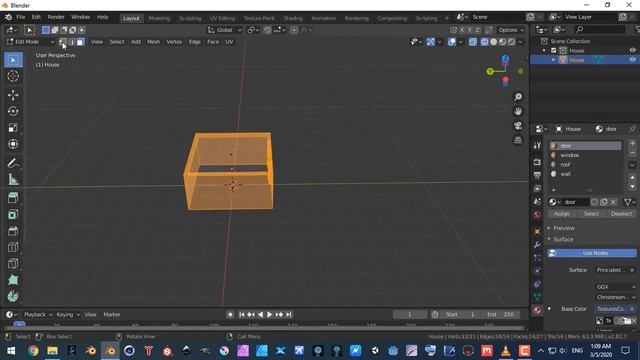Click the Marker timeline menu
This screenshot has width=640, height=360.
pyautogui.click(x=111, y=315)
